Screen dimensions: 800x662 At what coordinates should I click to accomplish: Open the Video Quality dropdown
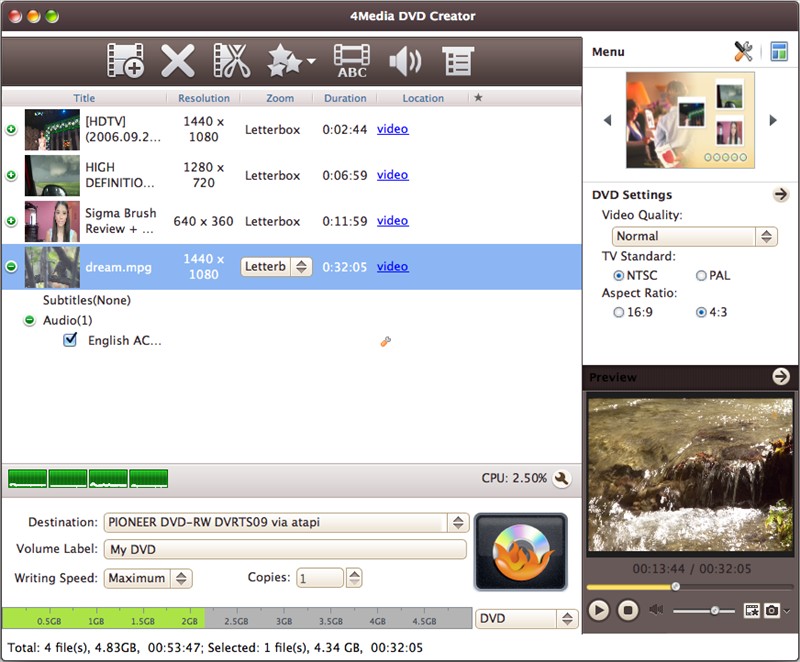pyautogui.click(x=694, y=236)
